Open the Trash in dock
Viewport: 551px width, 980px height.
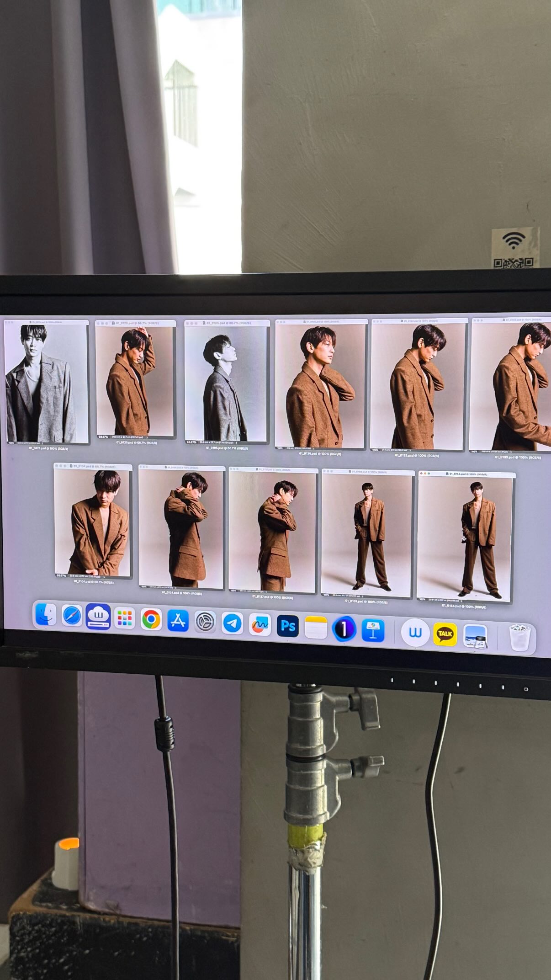(x=520, y=638)
